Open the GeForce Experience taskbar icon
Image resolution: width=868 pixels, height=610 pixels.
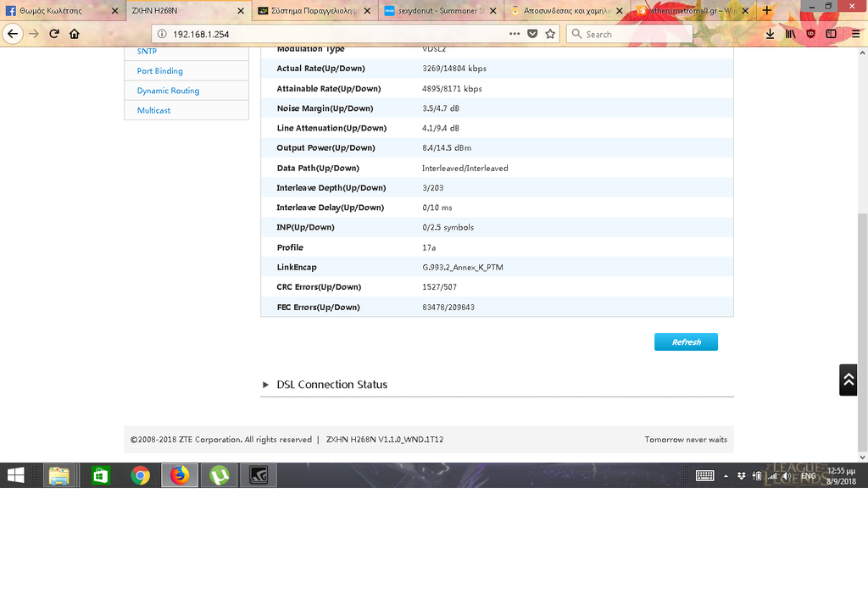pyautogui.click(x=259, y=475)
